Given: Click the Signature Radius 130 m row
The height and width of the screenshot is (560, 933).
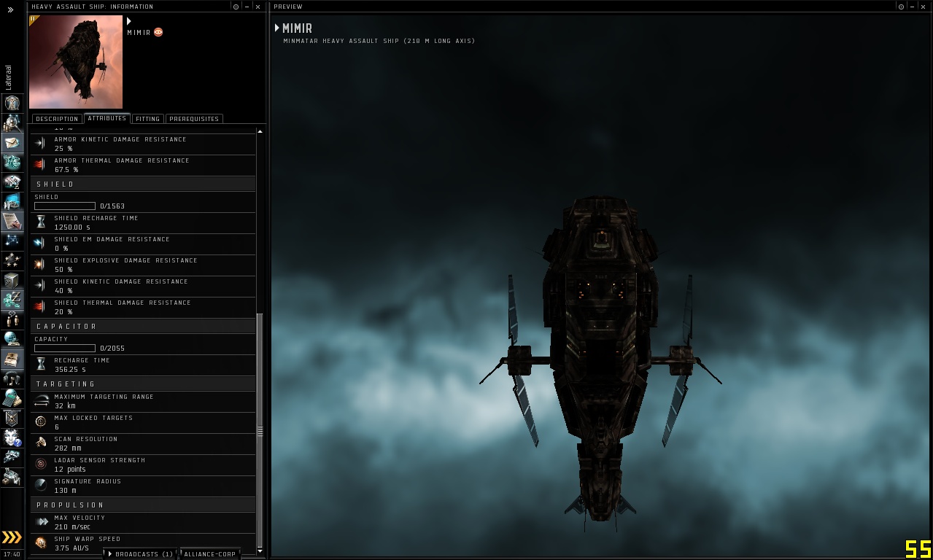Looking at the screenshot, I should (143, 486).
